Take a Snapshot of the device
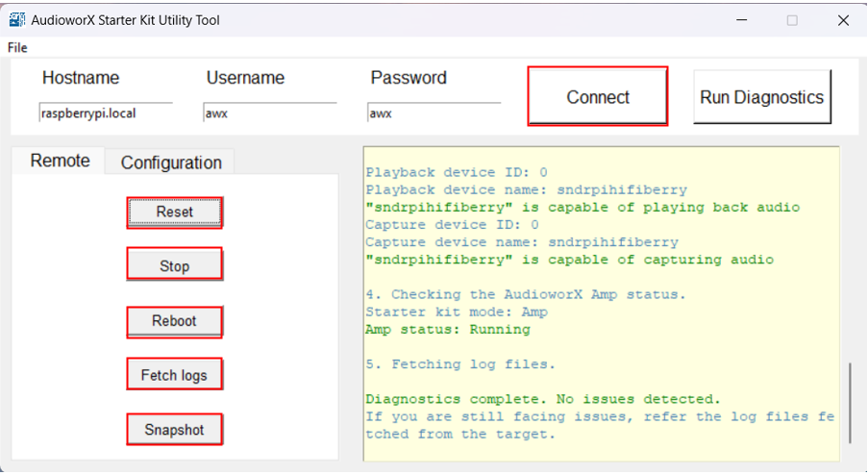The width and height of the screenshot is (868, 475). [x=174, y=430]
